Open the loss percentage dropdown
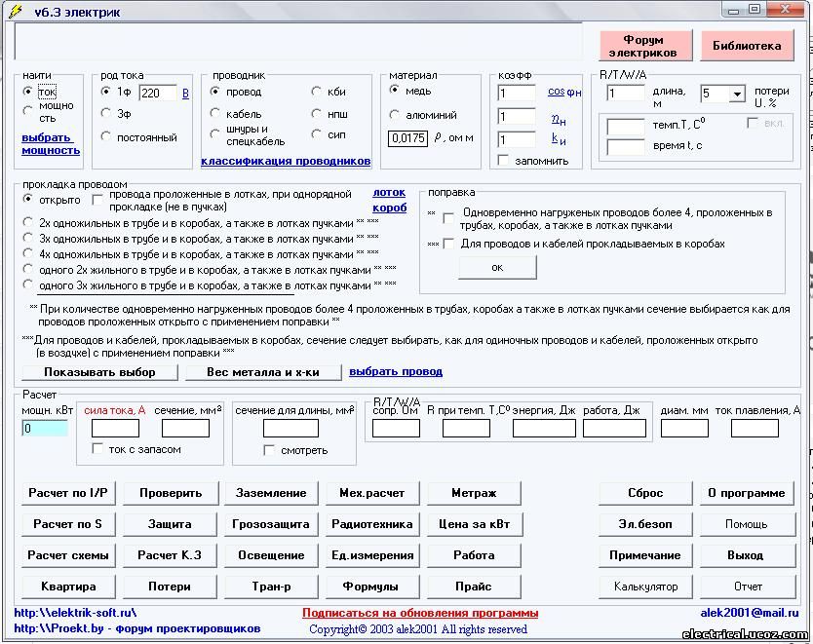The height and width of the screenshot is (644, 813). (x=736, y=95)
